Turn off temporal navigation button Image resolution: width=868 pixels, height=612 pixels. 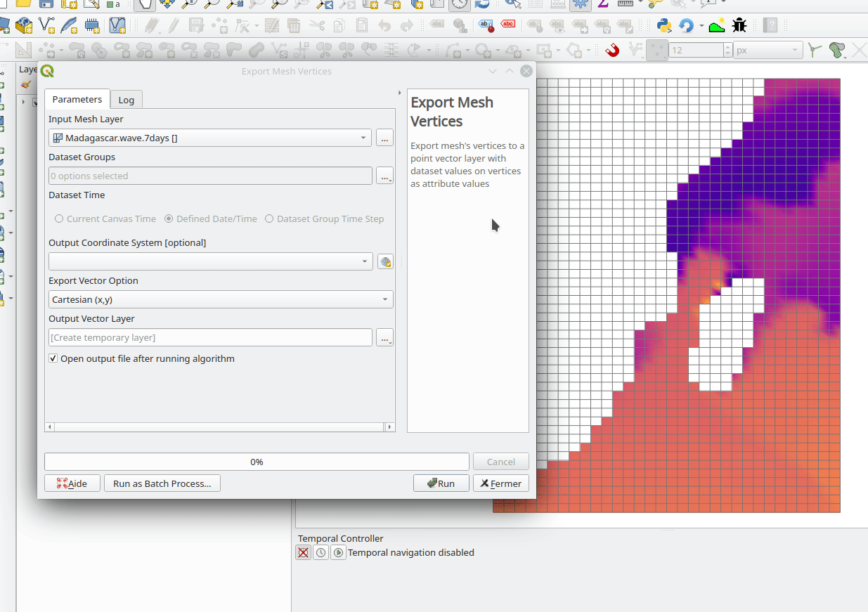(303, 553)
